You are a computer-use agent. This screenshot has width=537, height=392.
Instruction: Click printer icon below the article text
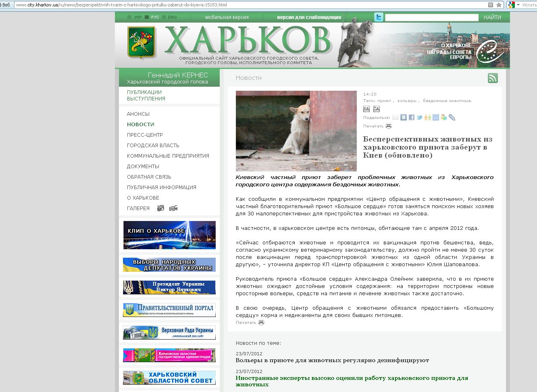(261, 322)
